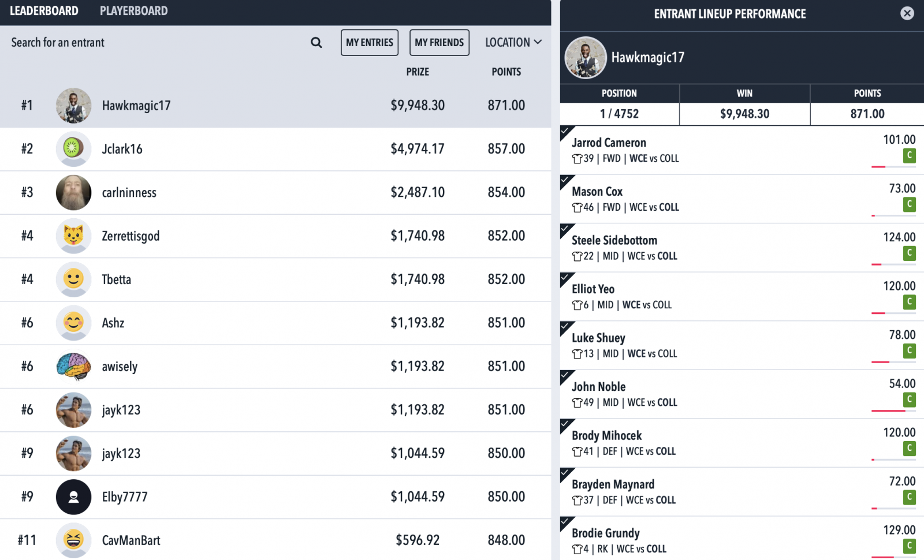The width and height of the screenshot is (924, 560).
Task: Click Tbetta's 852.00 points value
Action: [506, 279]
